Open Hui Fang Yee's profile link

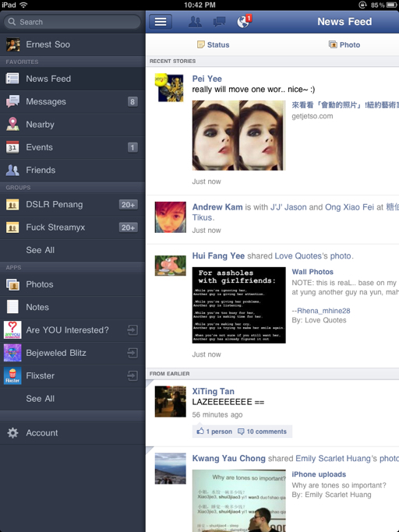218,255
